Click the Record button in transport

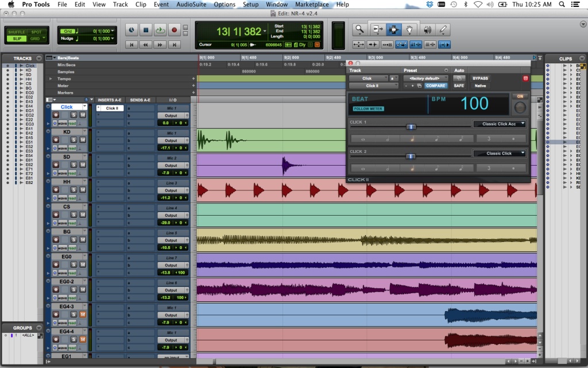pos(175,29)
